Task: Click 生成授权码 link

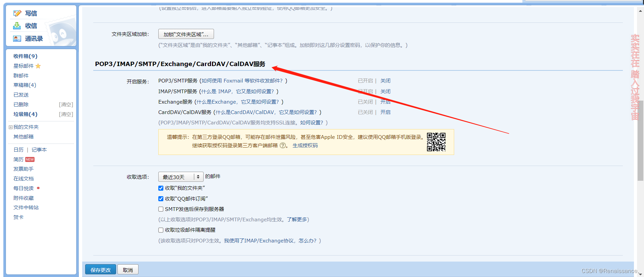Action: coord(305,146)
